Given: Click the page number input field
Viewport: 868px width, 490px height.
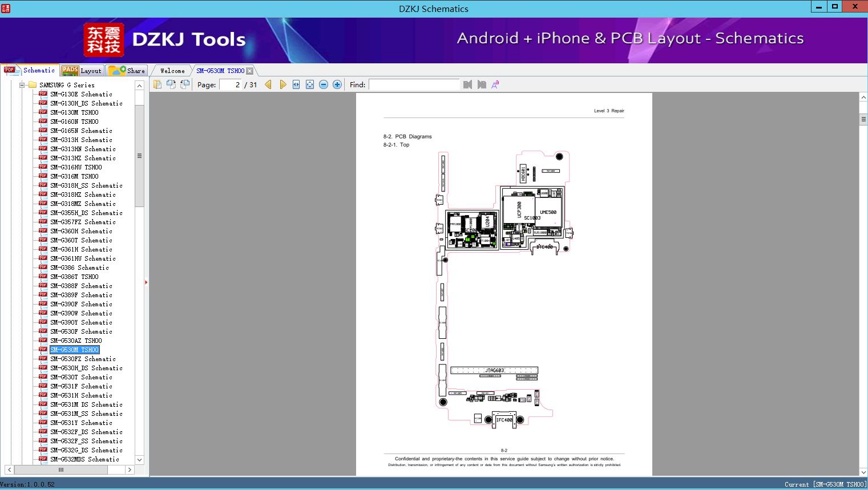Looking at the screenshot, I should point(231,84).
